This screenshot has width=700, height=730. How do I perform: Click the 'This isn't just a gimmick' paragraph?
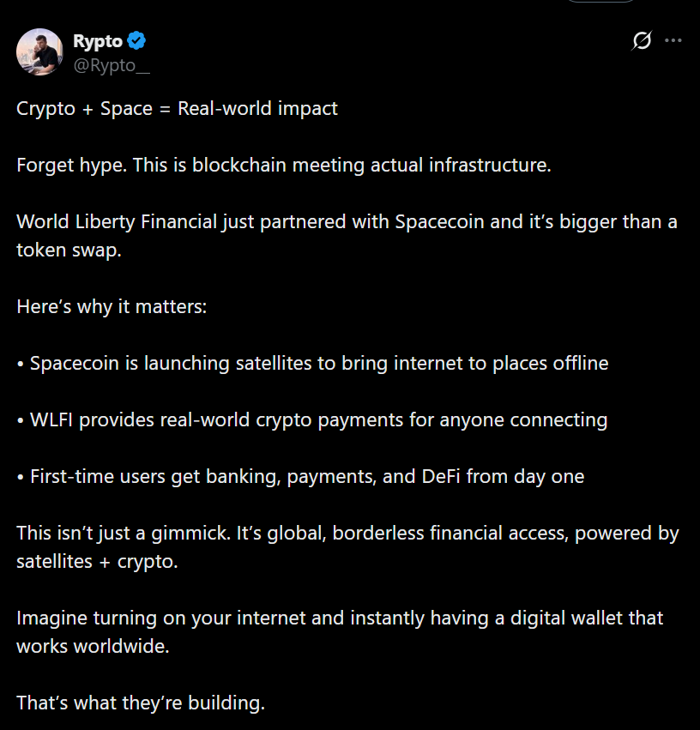coord(347,534)
